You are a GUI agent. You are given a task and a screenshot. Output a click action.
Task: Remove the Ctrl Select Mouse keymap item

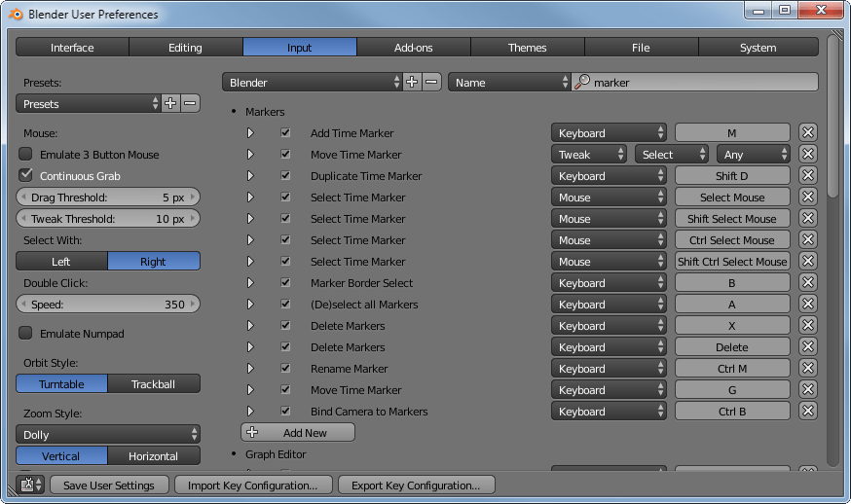point(807,239)
